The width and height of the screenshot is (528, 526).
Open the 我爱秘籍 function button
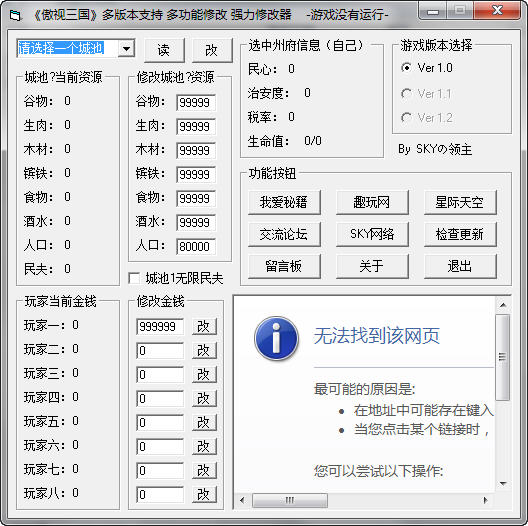point(284,202)
